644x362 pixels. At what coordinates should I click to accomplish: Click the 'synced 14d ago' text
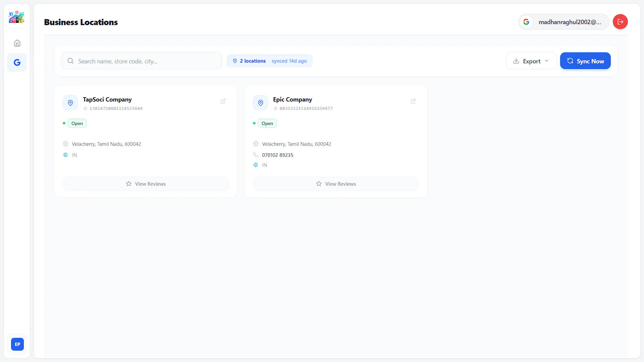tap(289, 61)
